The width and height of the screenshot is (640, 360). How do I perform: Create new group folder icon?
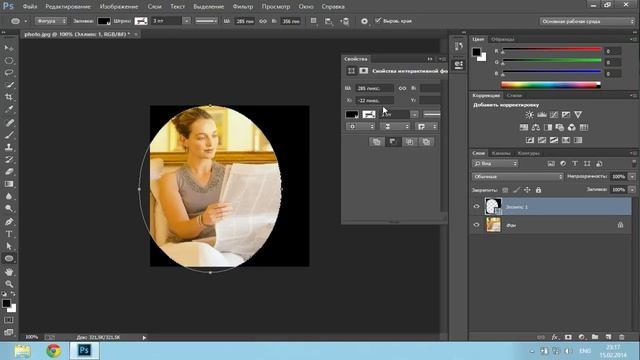tap(595, 337)
